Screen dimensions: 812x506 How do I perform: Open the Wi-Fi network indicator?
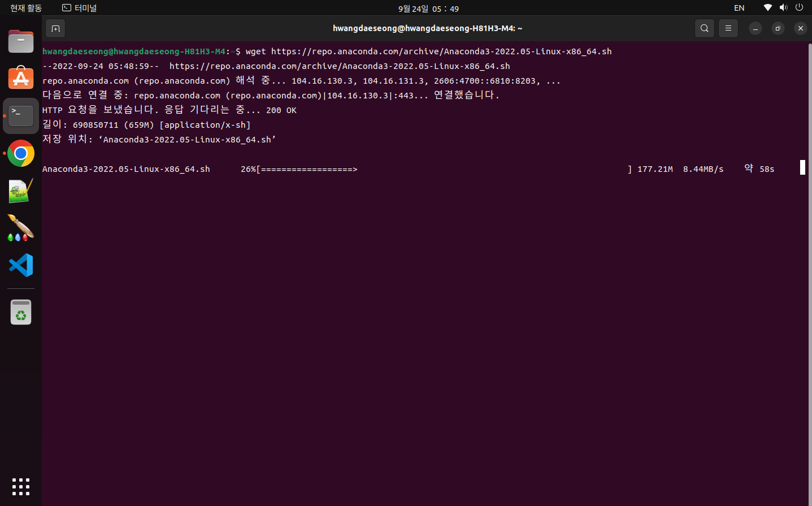[x=767, y=8]
